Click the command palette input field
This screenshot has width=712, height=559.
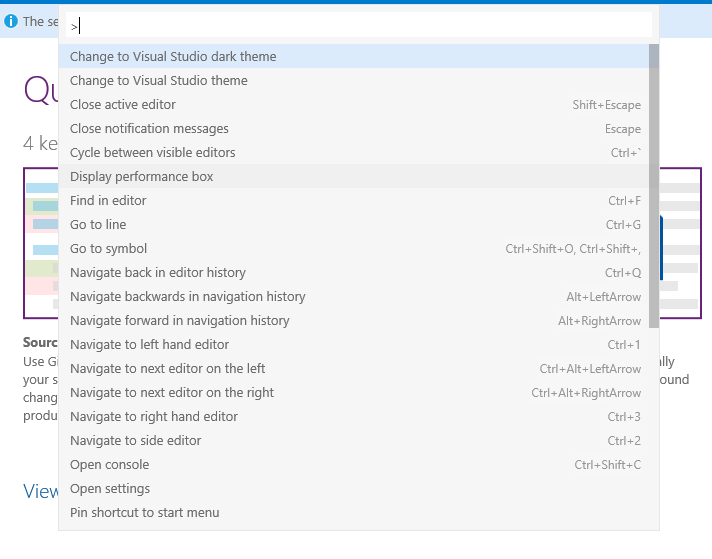click(360, 25)
